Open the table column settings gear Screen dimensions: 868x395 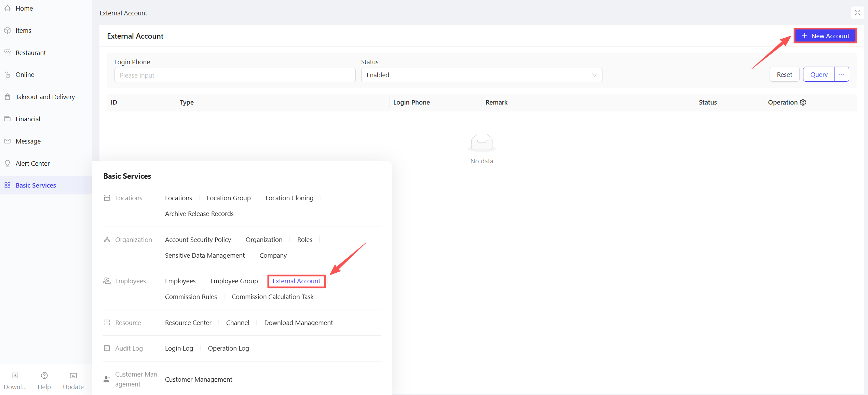pos(803,102)
